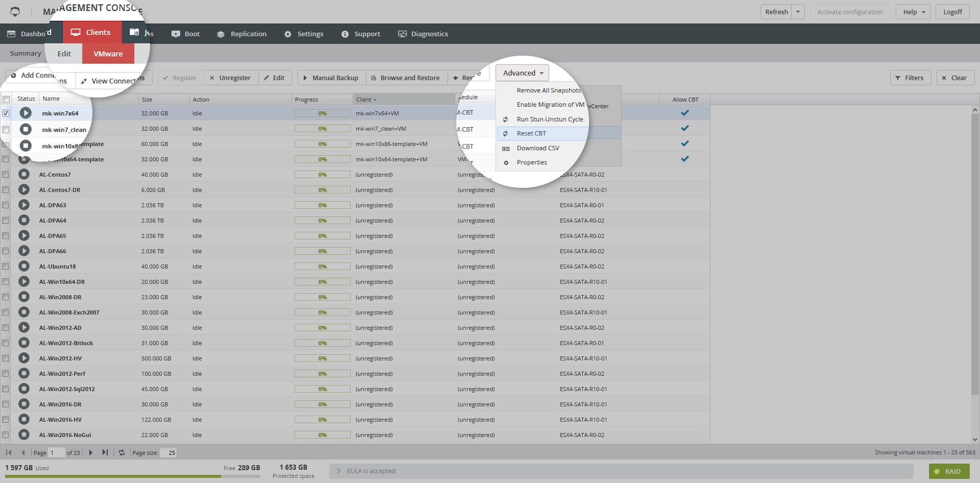The image size is (980, 483).
Task: Switch to the Summary sub-tab
Action: pos(26,53)
